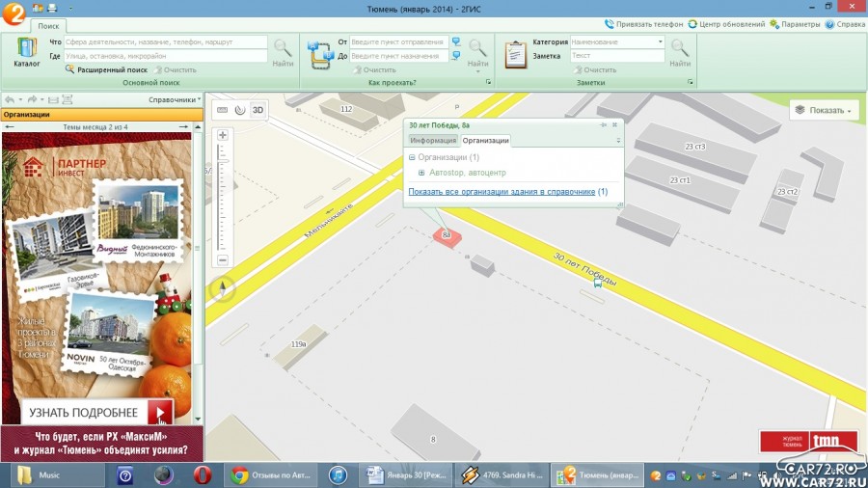The width and height of the screenshot is (868, 488).
Task: Open quick access toolbar dropdown arrow
Action: 70,9
